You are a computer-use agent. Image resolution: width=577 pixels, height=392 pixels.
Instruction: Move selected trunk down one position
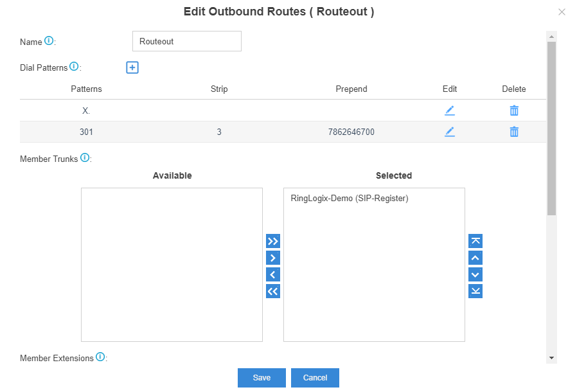tap(475, 274)
